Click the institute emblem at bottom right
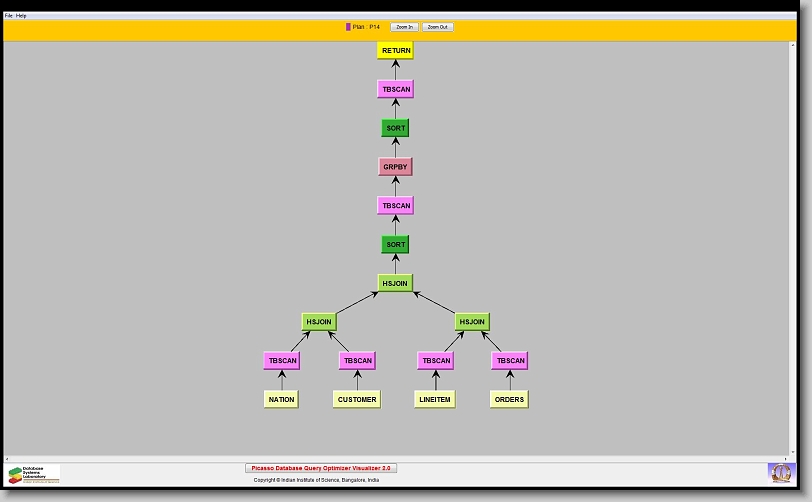 [x=779, y=472]
